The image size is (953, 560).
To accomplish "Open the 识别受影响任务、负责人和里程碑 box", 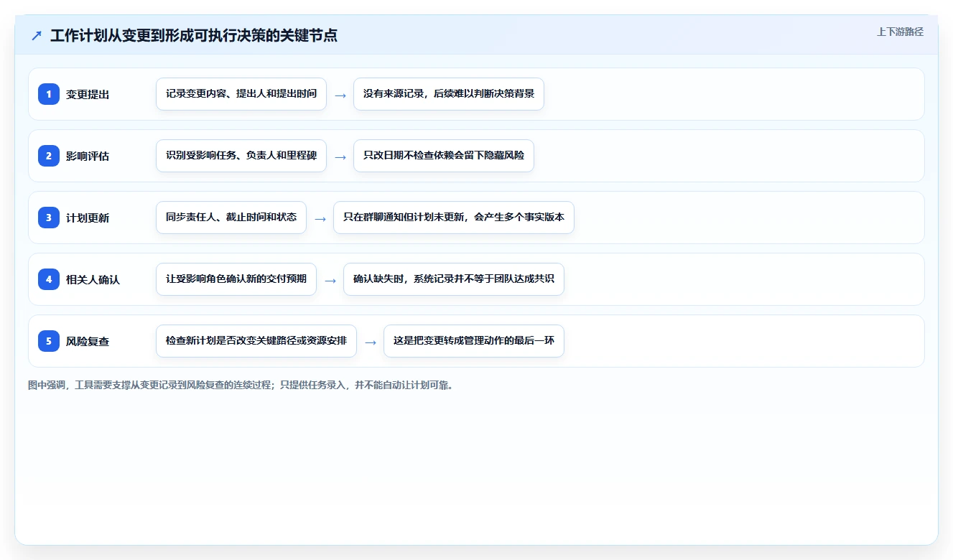I will [x=241, y=156].
